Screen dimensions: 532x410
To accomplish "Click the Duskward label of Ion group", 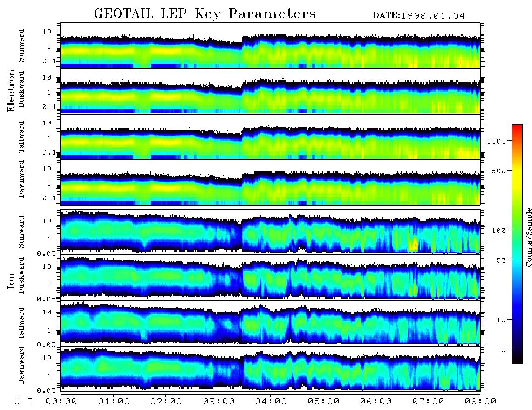I will 21,275.
